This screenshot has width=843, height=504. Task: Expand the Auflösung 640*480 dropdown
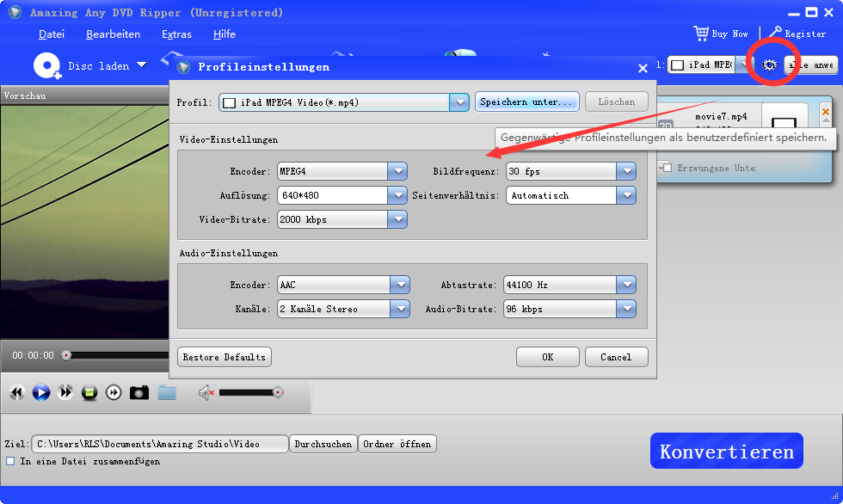tap(397, 195)
